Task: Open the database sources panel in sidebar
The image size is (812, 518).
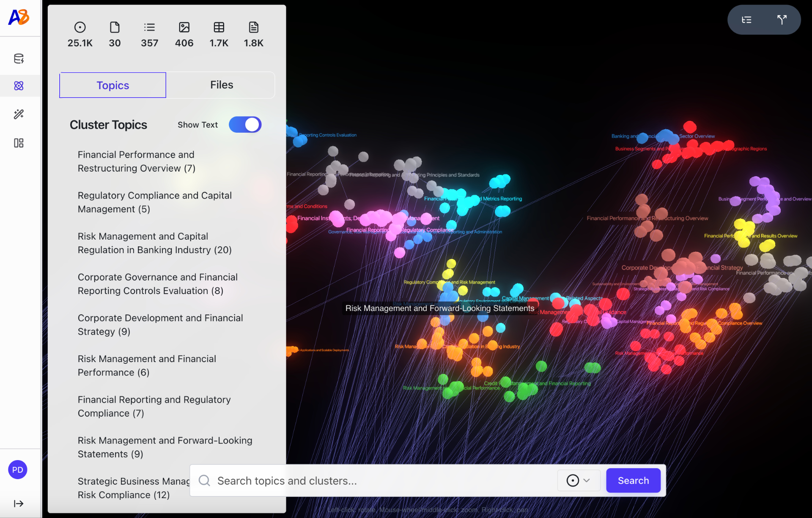Action: (x=19, y=58)
